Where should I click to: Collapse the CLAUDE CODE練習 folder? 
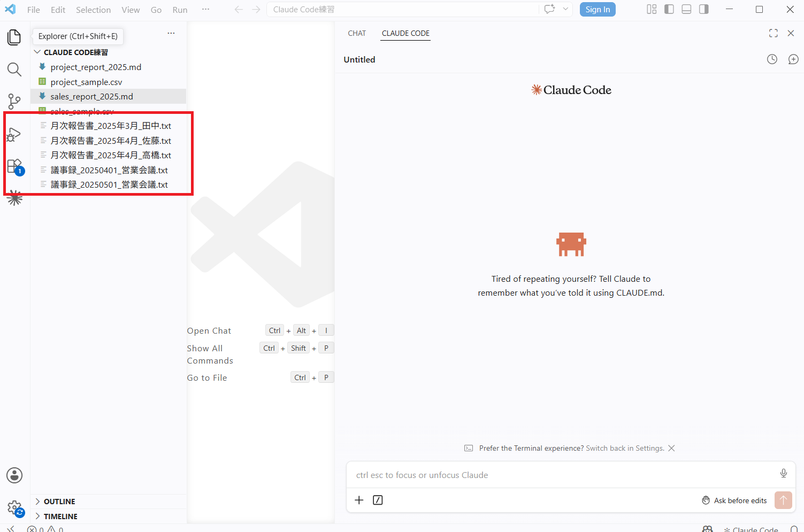click(109, 52)
